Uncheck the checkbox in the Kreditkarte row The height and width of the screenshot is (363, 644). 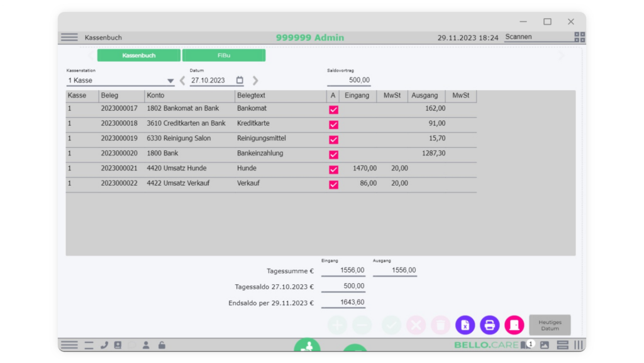(x=333, y=125)
